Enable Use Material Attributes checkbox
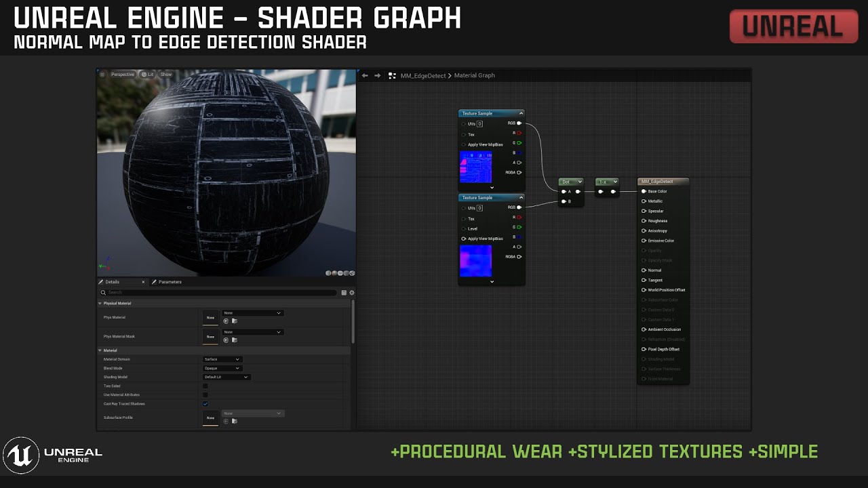868x488 pixels. (x=205, y=394)
